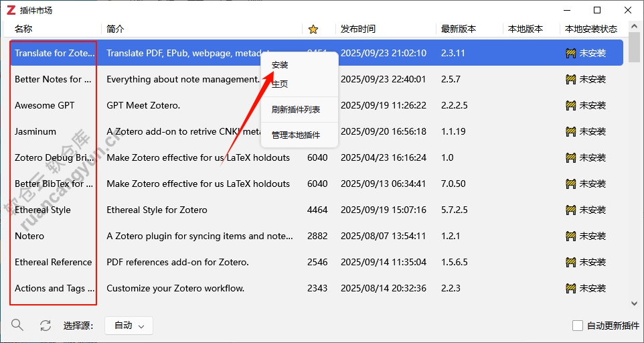Select the Ethereal Reference plugin name
Image resolution: width=644 pixels, height=343 pixels.
click(54, 262)
